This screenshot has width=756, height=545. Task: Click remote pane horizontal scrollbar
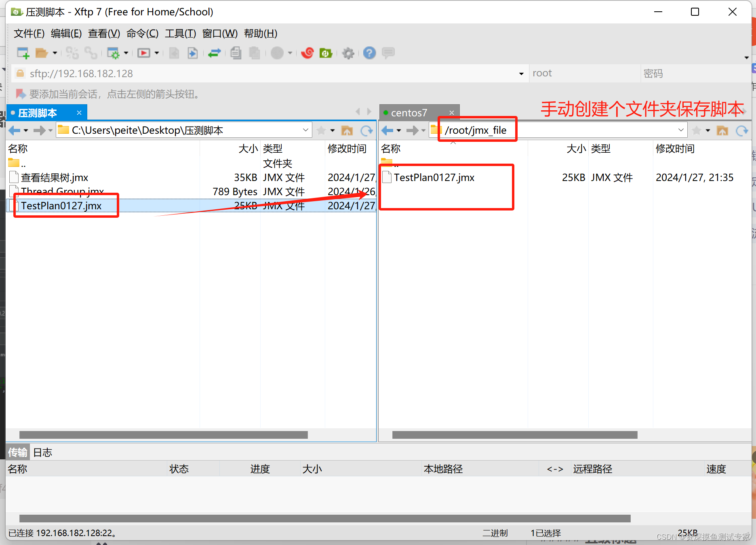(x=515, y=435)
